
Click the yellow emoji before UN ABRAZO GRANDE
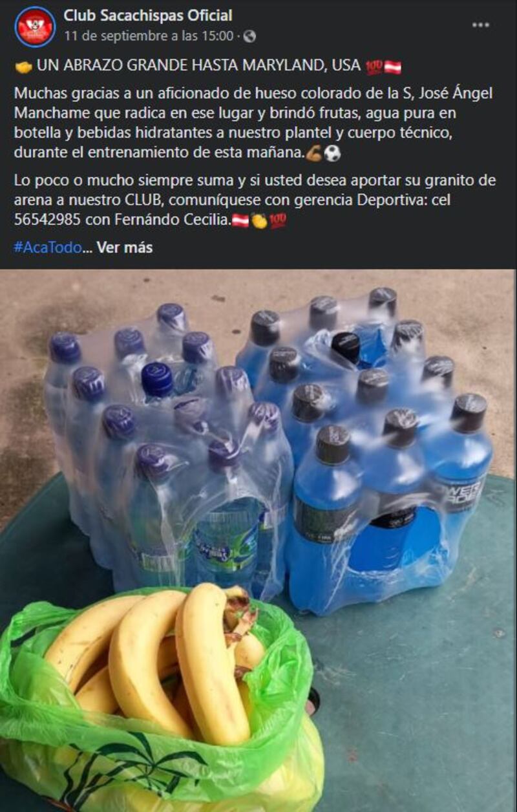[23, 66]
